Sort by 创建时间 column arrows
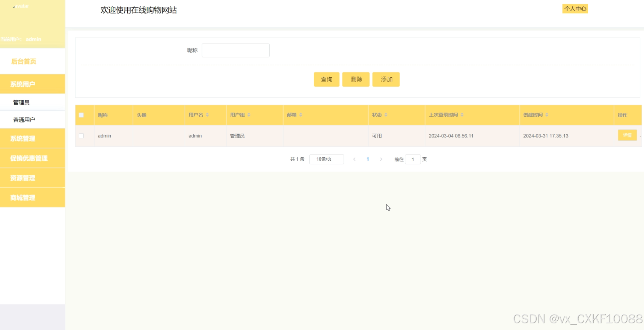Image resolution: width=644 pixels, height=330 pixels. click(547, 115)
